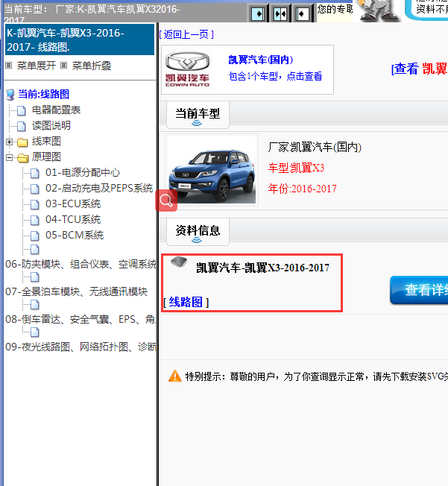Click the 菜单折叠 collapse-all icon
Image resolution: width=448 pixels, height=486 pixels.
63,66
